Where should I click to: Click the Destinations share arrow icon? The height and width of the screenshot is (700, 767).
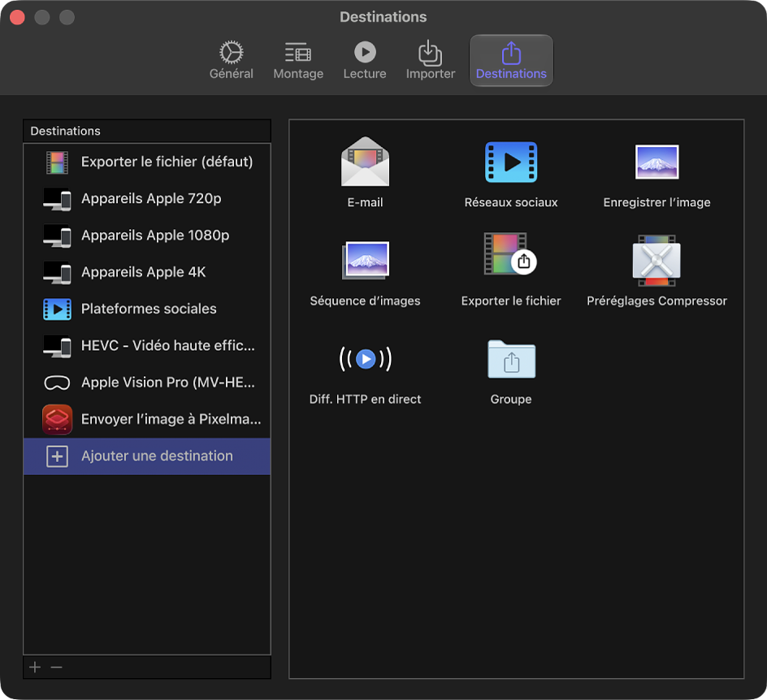point(511,53)
